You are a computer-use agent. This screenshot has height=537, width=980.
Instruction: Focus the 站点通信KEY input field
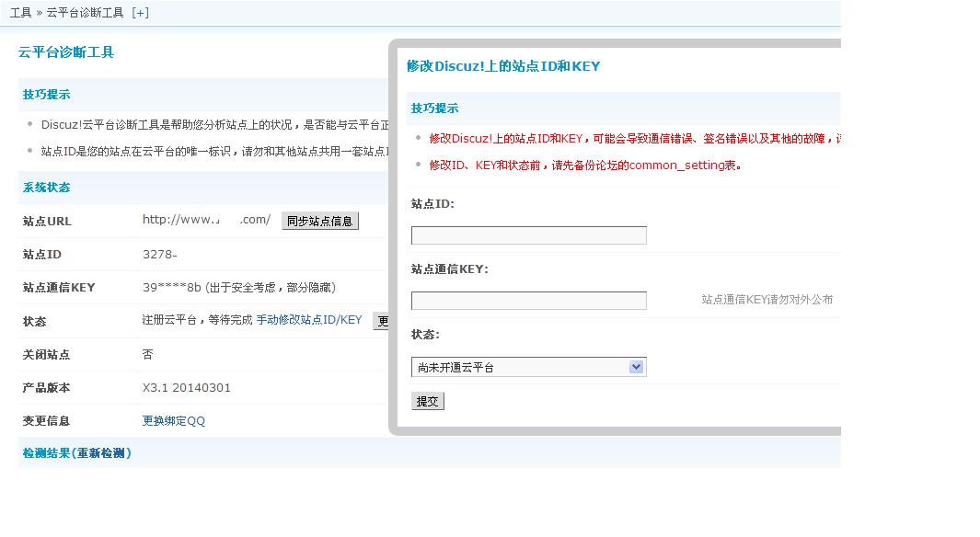[529, 301]
